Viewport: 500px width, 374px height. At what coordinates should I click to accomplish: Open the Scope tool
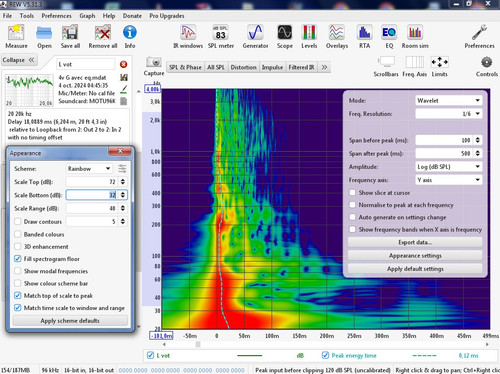(x=285, y=33)
